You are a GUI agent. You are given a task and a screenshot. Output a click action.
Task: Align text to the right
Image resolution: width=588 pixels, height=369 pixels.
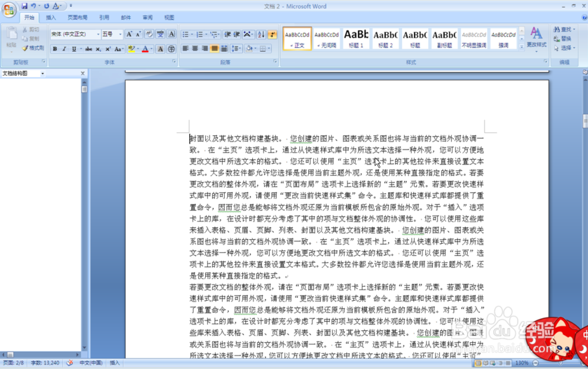pyautogui.click(x=205, y=48)
